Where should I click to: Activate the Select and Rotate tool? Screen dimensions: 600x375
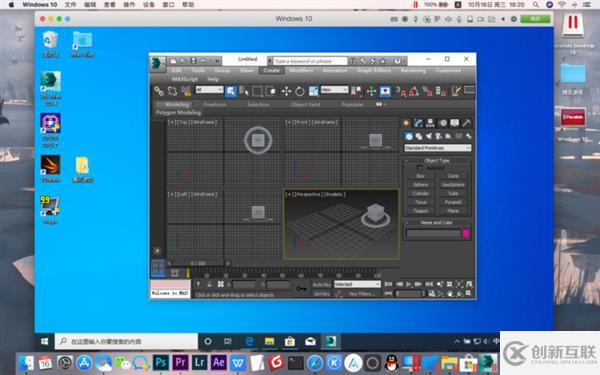click(x=300, y=91)
